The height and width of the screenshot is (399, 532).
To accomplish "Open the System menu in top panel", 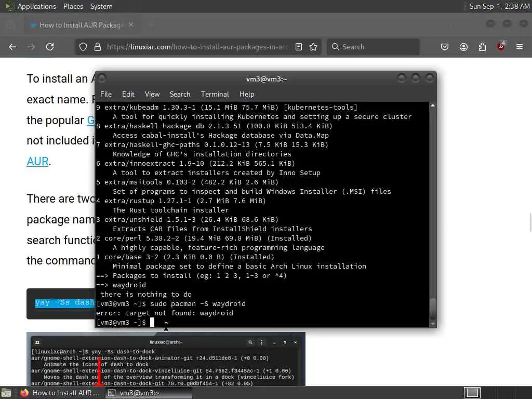I will [x=101, y=6].
